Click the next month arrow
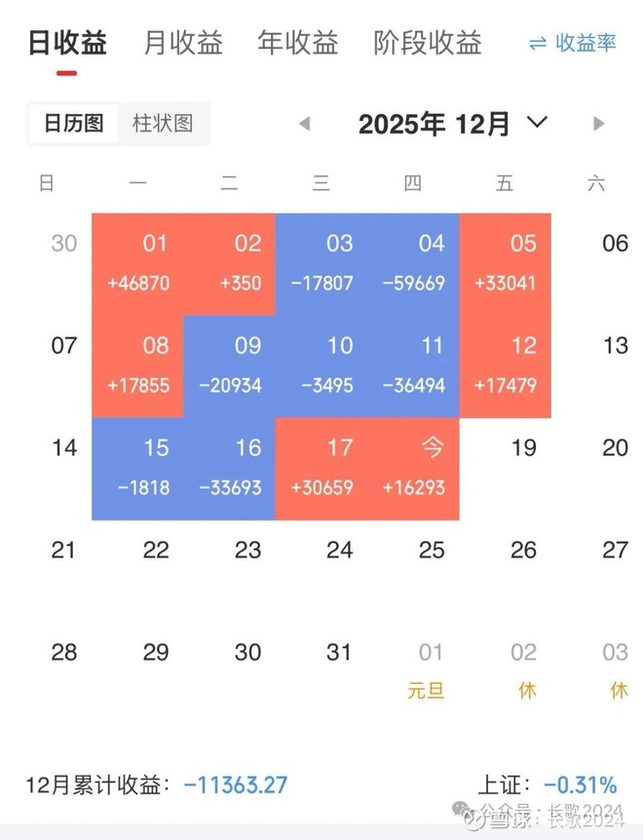The height and width of the screenshot is (840, 643). pyautogui.click(x=598, y=123)
